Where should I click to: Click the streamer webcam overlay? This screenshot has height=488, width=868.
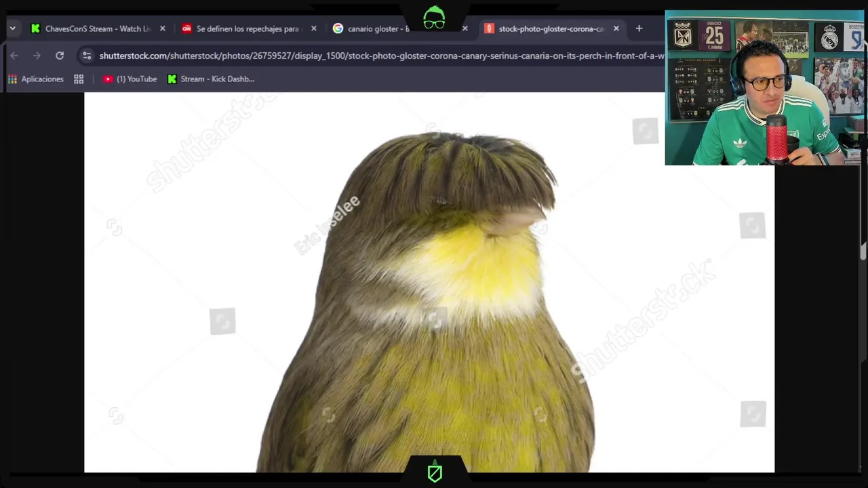[764, 88]
